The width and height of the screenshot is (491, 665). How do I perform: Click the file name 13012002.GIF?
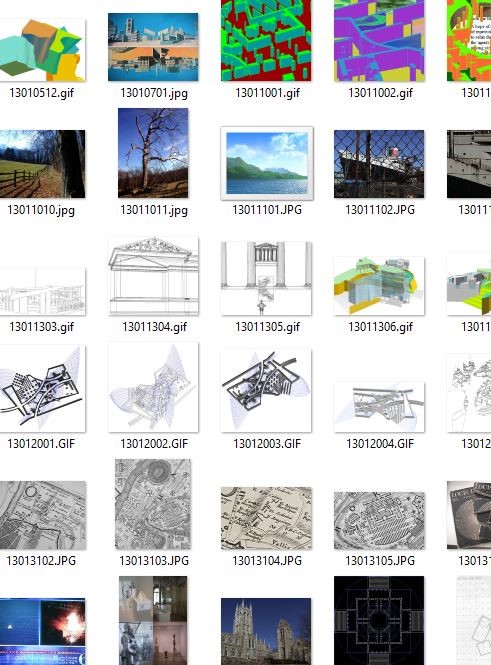(x=154, y=444)
